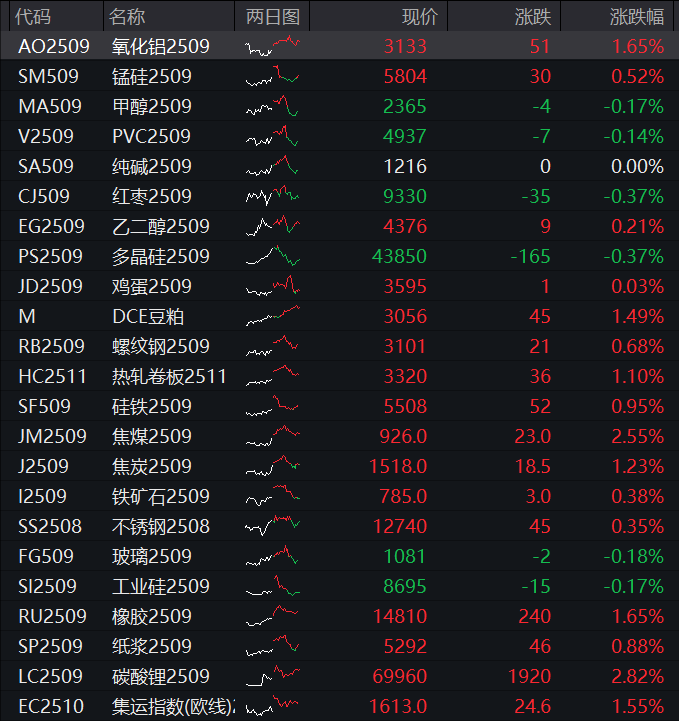679x721 pixels.
Task: Select the DCE豆粕 row name
Action: coord(147,316)
